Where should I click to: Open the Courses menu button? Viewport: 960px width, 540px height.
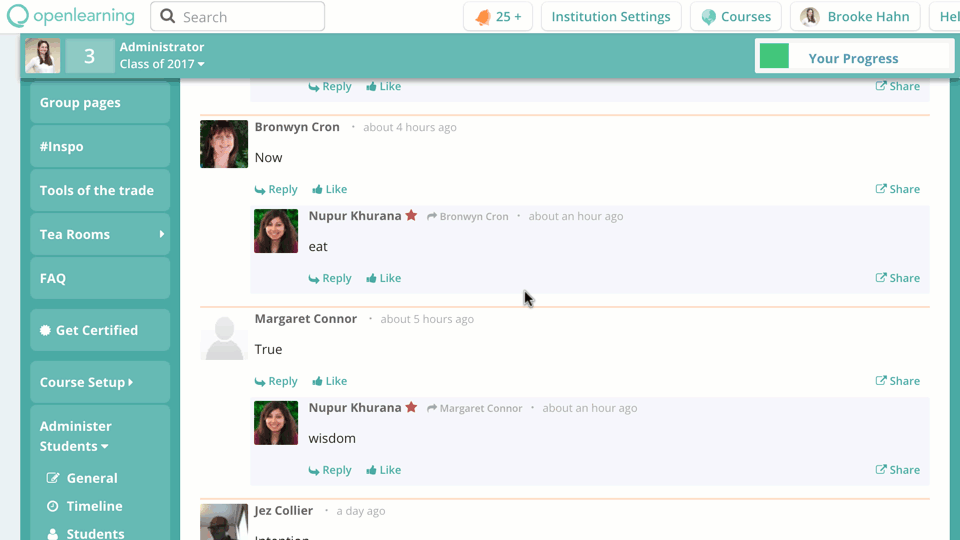[x=736, y=17]
